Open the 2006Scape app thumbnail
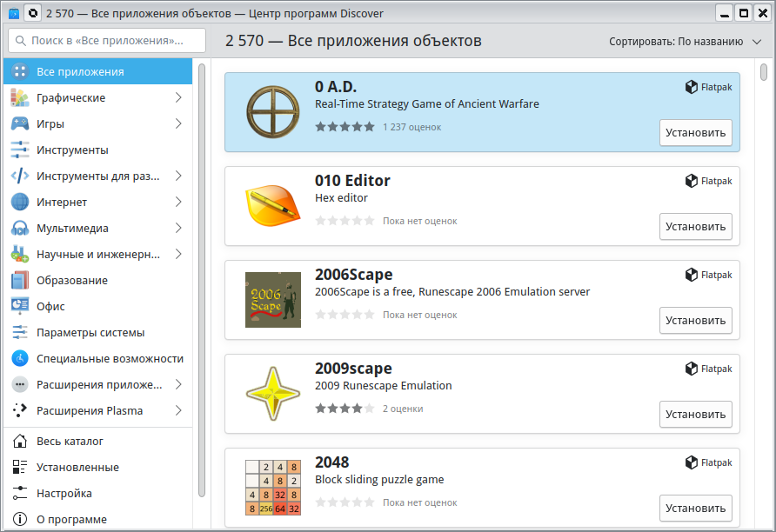Screen dimensions: 776x532 click(273, 300)
